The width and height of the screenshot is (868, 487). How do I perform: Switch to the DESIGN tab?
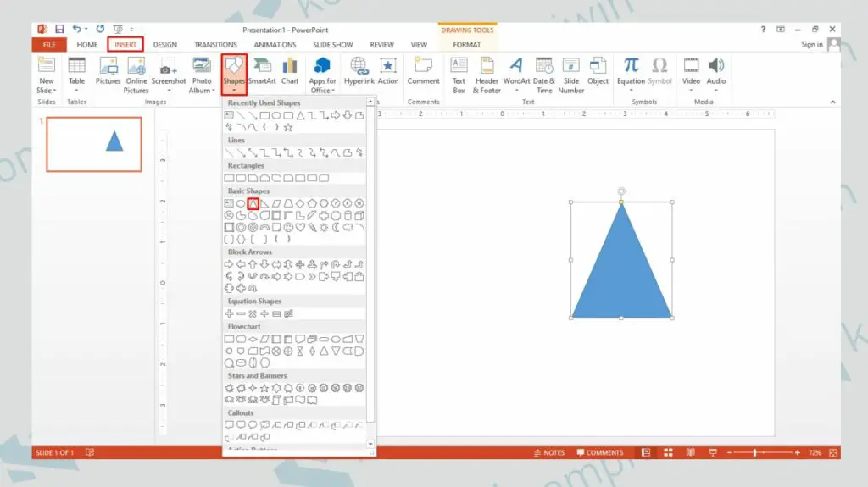click(165, 45)
